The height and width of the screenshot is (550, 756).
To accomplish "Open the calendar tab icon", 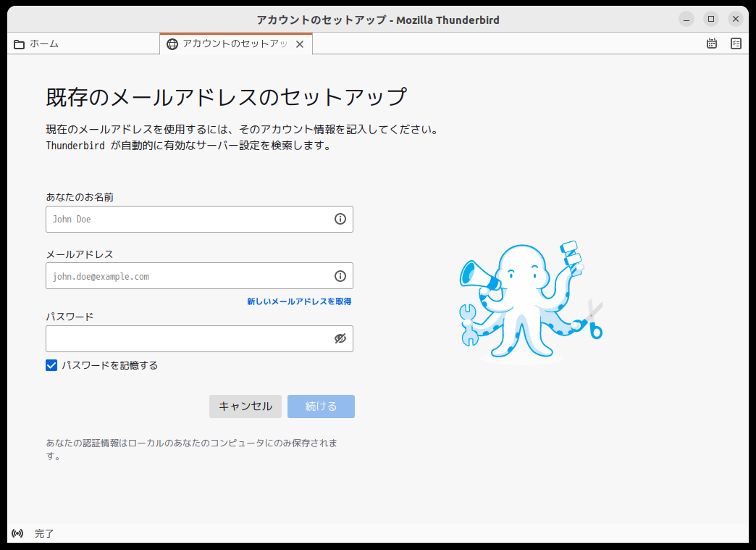I will 712,43.
